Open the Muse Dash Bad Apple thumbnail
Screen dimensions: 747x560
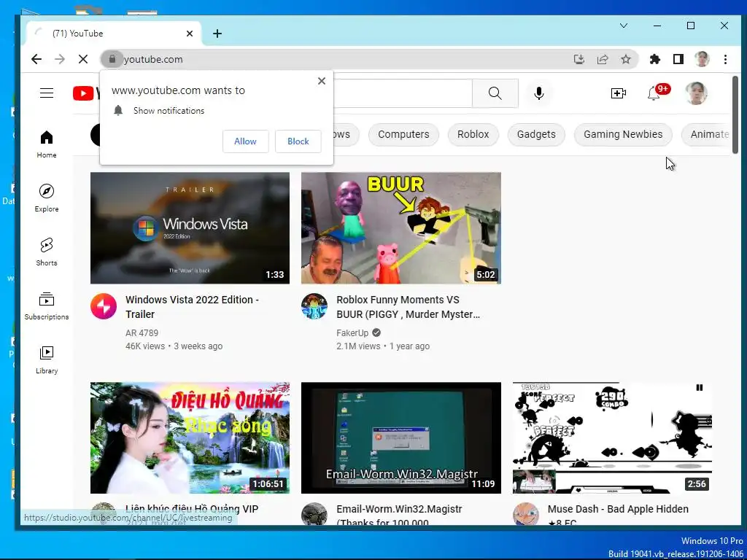612,437
